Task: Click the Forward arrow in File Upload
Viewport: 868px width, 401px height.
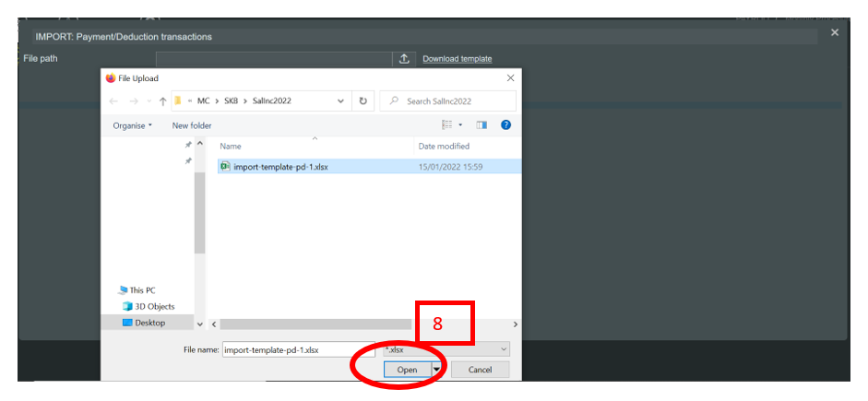Action: [x=134, y=101]
